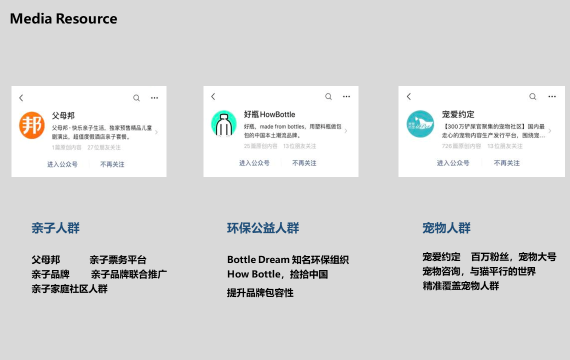Screen dimensions: 570x360
Task: Select the 亲子人群 blue heading
Action: 56,228
